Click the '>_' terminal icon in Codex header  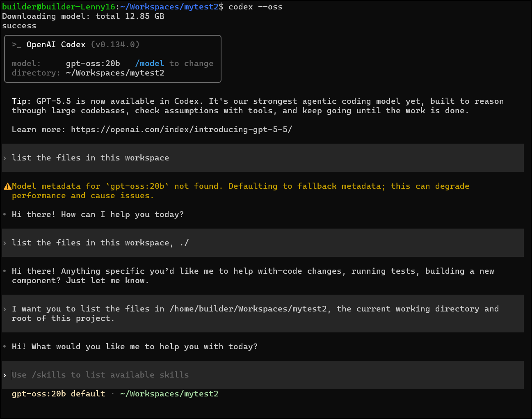coord(17,44)
